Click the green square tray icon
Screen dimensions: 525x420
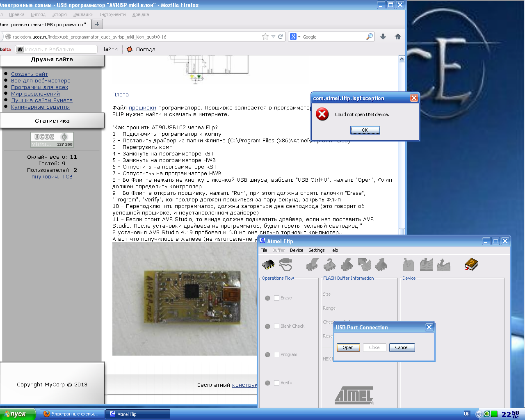coord(494,414)
